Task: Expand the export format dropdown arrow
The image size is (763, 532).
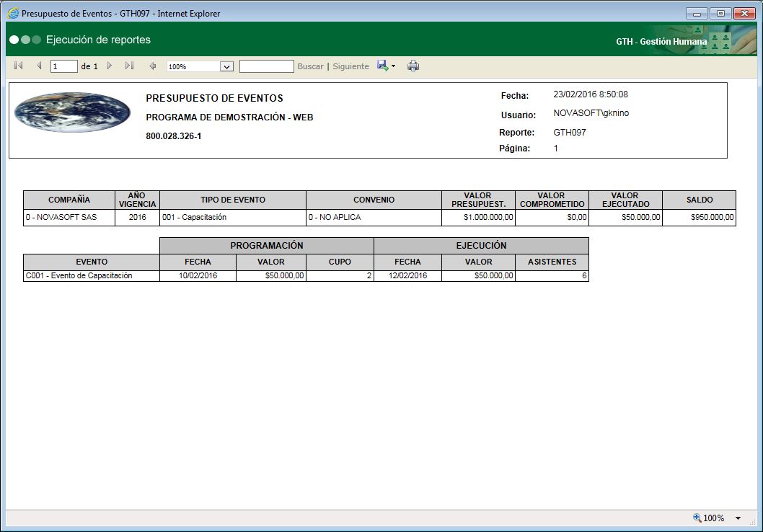Action: pos(394,66)
